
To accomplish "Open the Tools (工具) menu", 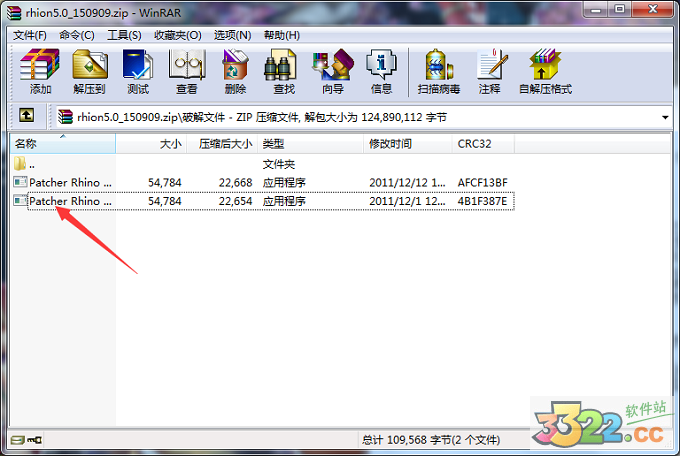I will (x=124, y=35).
